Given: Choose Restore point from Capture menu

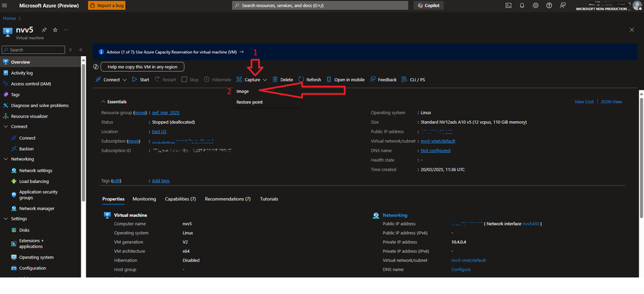Looking at the screenshot, I should pos(249,102).
